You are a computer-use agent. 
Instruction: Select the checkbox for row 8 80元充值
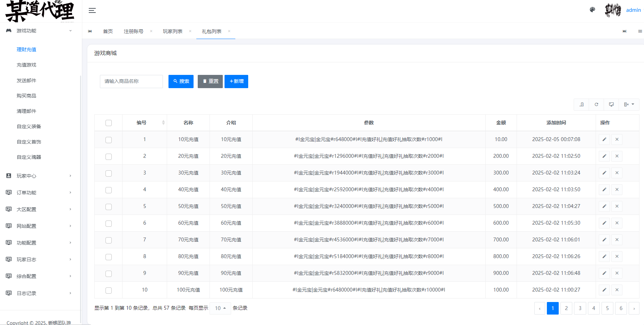109,257
